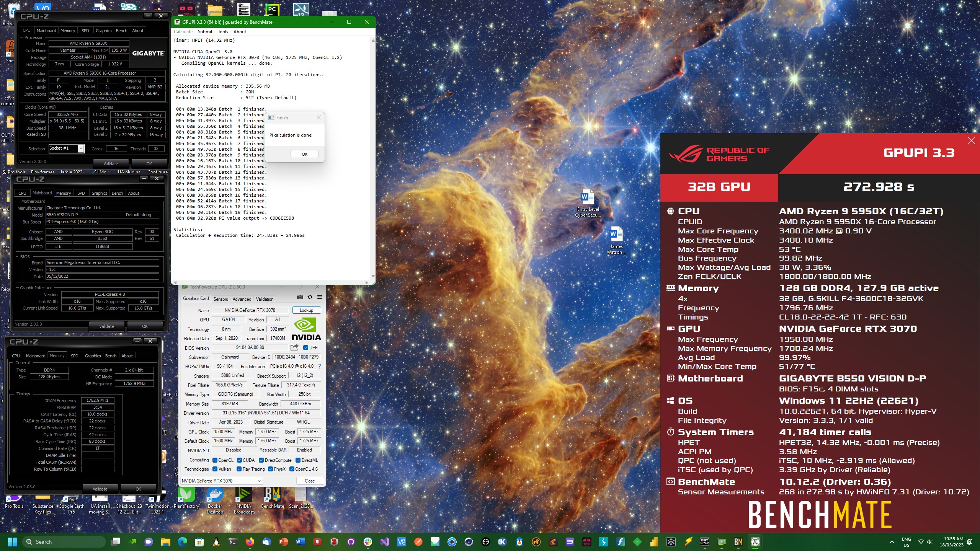
Task: Toggle the DirectML checkbox in GPU-Z
Action: point(298,460)
